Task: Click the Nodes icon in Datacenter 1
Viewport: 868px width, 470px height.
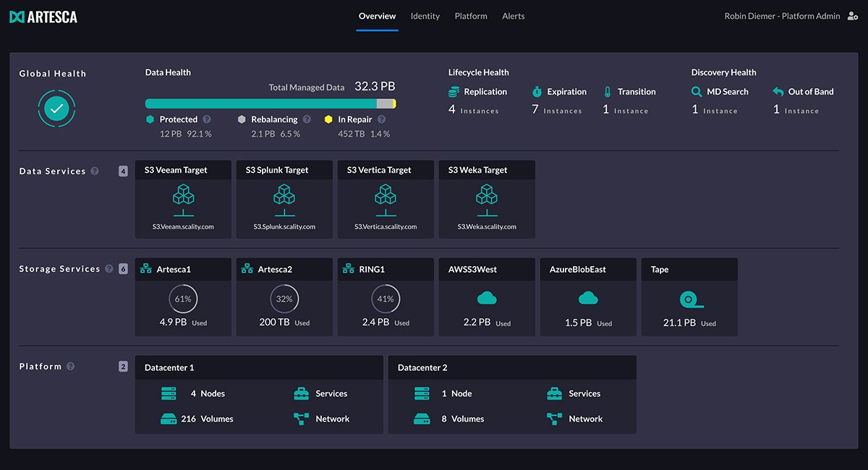Action: coord(169,393)
